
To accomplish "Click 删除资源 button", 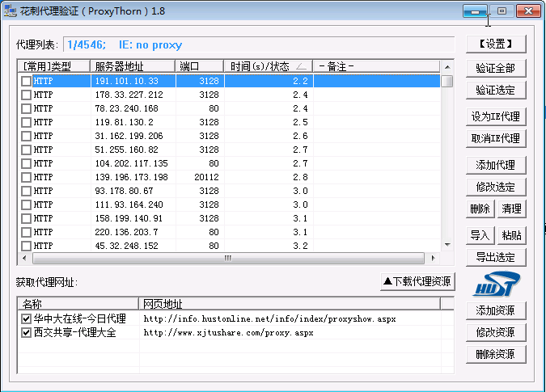I will (496, 355).
